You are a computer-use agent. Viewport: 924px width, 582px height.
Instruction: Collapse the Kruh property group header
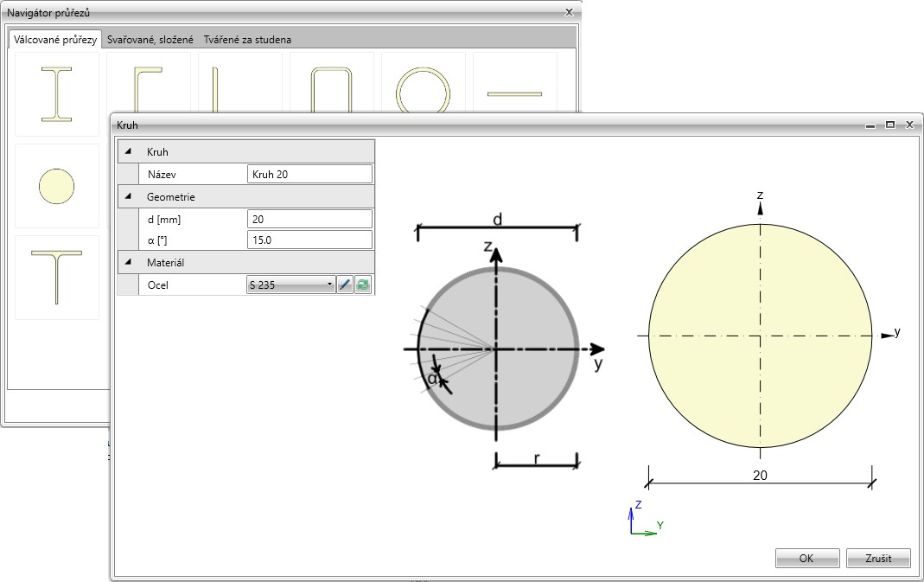[129, 151]
